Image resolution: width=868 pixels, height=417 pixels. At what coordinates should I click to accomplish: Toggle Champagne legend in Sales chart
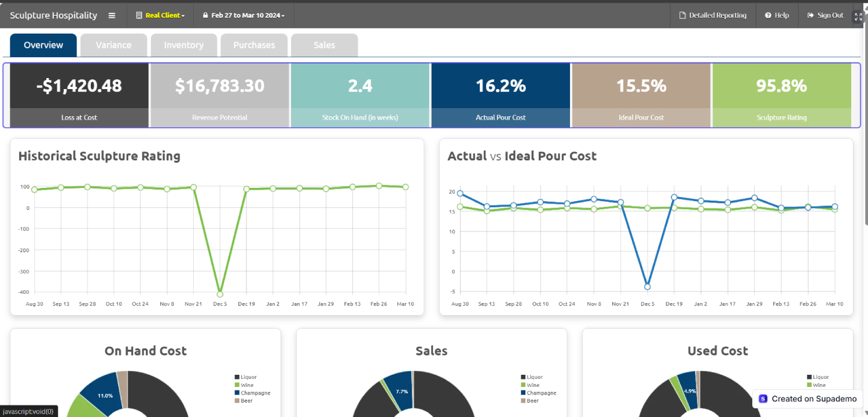[x=538, y=393]
